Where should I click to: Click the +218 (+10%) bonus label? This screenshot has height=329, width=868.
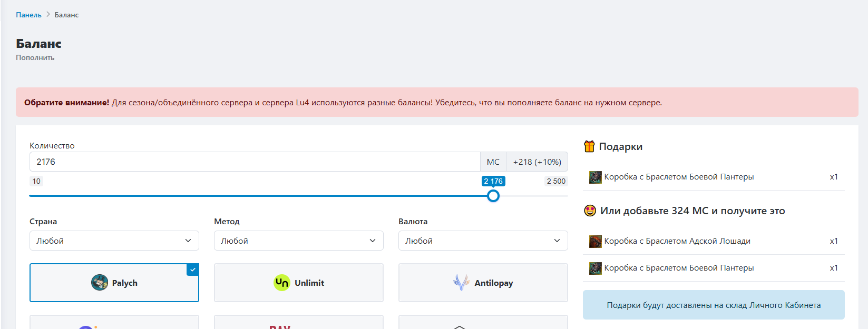[537, 162]
